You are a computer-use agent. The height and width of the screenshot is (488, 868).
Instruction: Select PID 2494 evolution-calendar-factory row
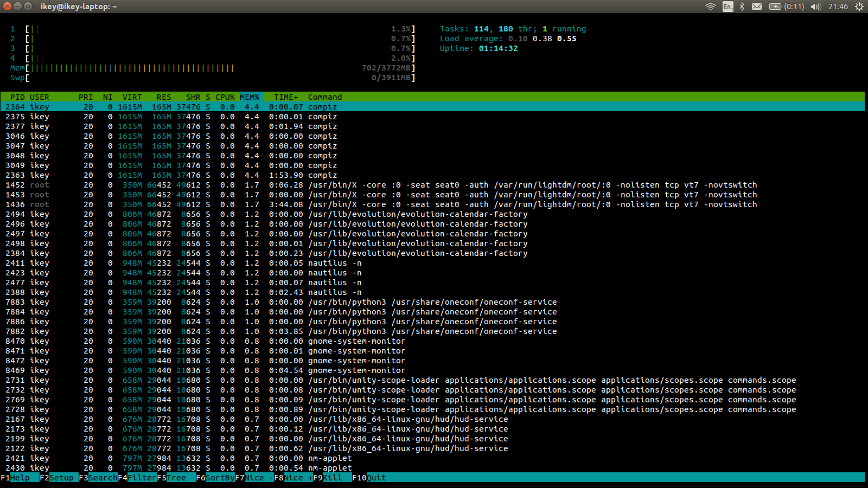click(432, 214)
